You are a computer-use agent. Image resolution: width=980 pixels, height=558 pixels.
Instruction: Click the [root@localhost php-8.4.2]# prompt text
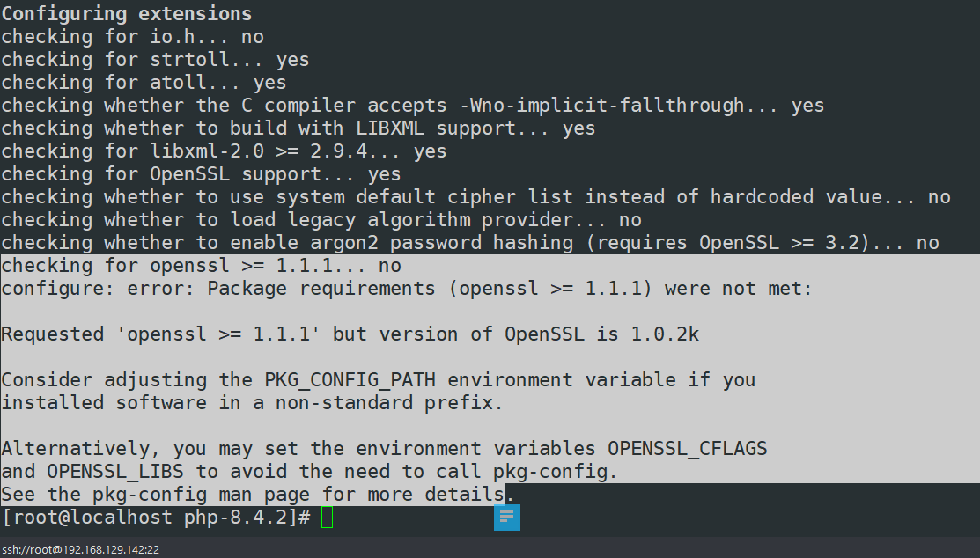tap(155, 518)
